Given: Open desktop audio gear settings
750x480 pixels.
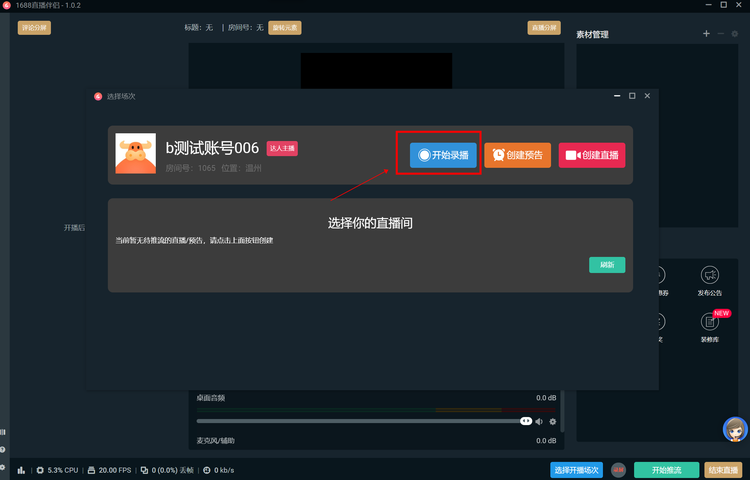Looking at the screenshot, I should coord(553,422).
